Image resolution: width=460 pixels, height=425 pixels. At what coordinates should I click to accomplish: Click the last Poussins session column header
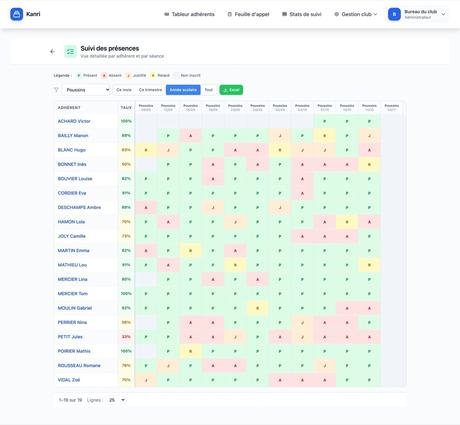392,107
